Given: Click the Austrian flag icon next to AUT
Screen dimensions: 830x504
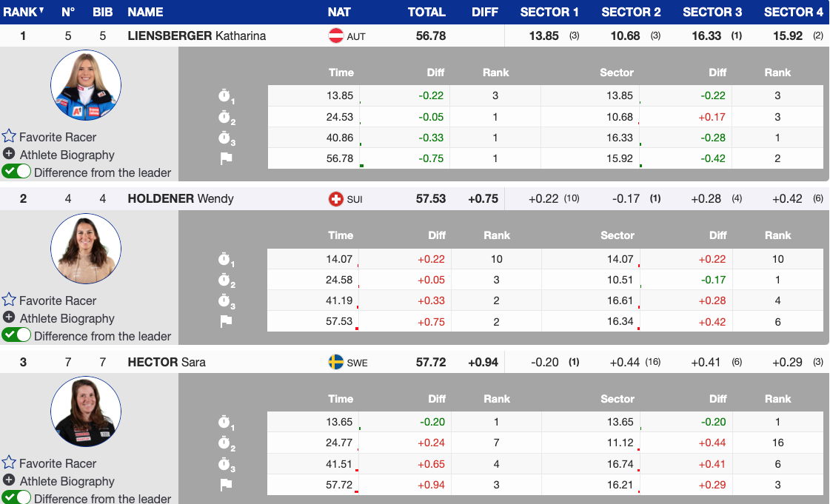Looking at the screenshot, I should click(336, 36).
